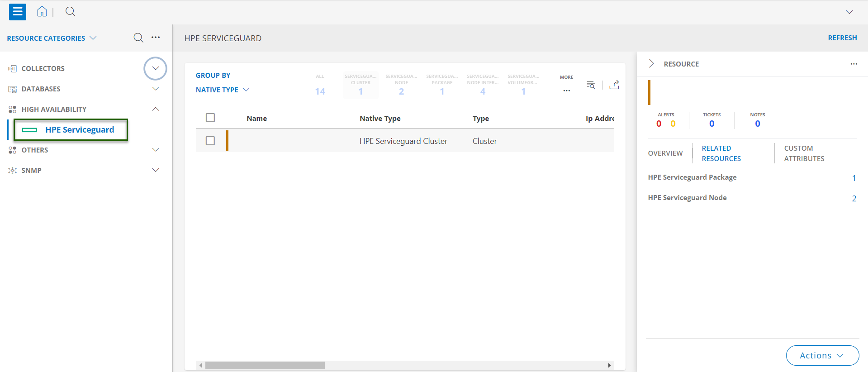Click the scrollbar right arrow
Viewport: 868px width, 372px height.
coord(609,365)
